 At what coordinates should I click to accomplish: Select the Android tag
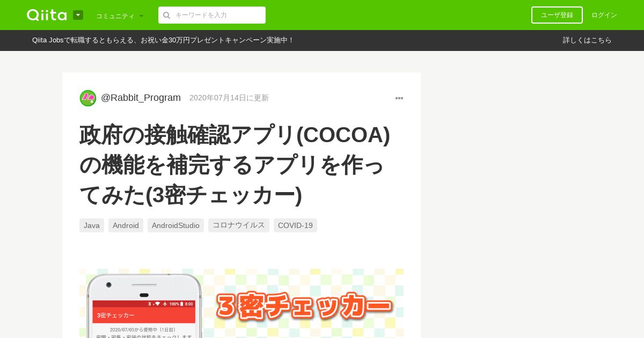tap(126, 225)
